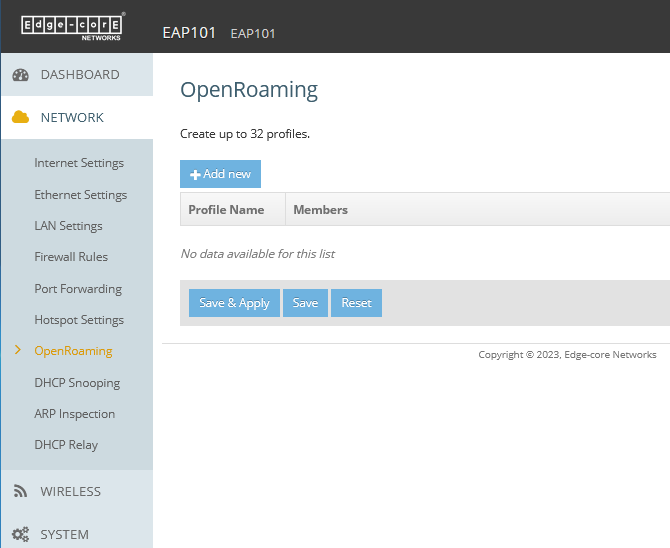670x548 pixels.
Task: Click the large EAP101 device title
Action: (x=189, y=33)
